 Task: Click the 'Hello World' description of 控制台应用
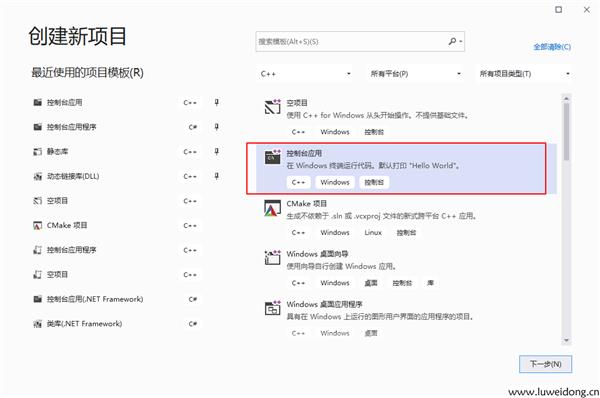pyautogui.click(x=373, y=166)
